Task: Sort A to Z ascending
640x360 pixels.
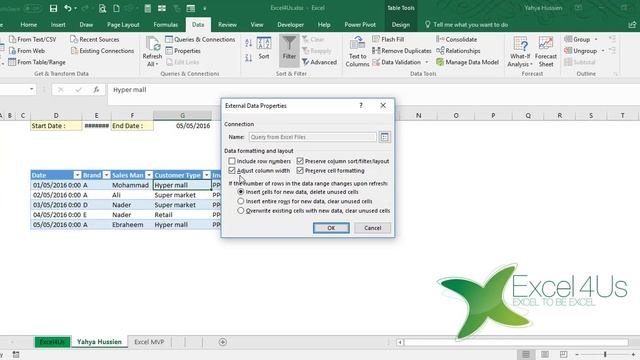Action: coord(249,42)
